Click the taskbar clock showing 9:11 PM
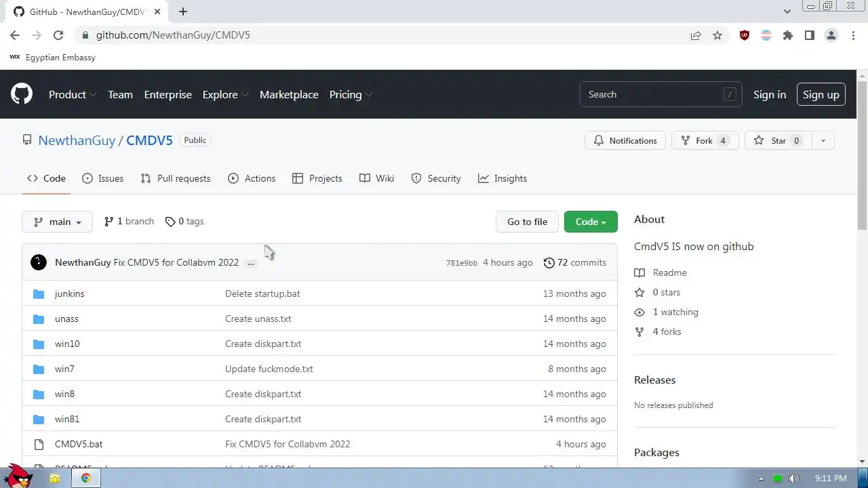This screenshot has width=868, height=488. click(831, 479)
